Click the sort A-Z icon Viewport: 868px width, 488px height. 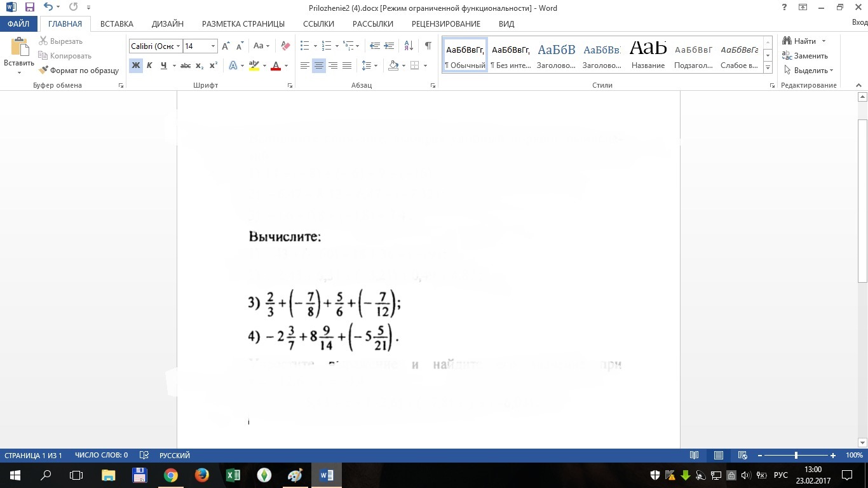click(x=409, y=46)
